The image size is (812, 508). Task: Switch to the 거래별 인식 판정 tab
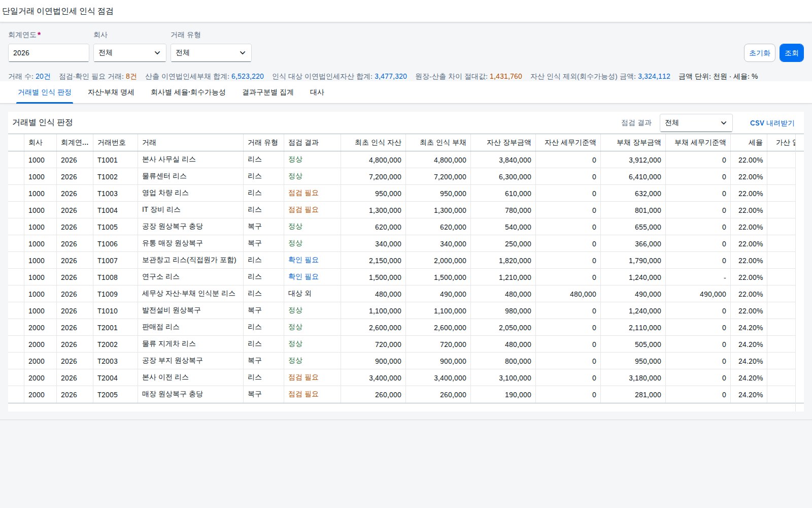tap(45, 92)
